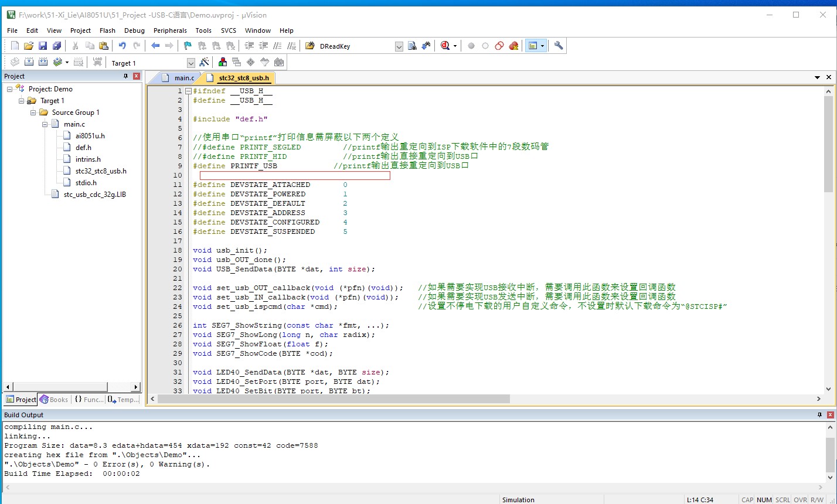The height and width of the screenshot is (504, 837).
Task: Indent the selected text lines
Action: point(249,46)
